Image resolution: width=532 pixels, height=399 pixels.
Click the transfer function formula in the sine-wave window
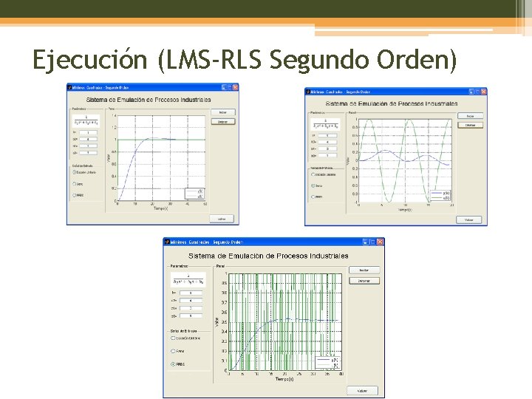(x=325, y=124)
